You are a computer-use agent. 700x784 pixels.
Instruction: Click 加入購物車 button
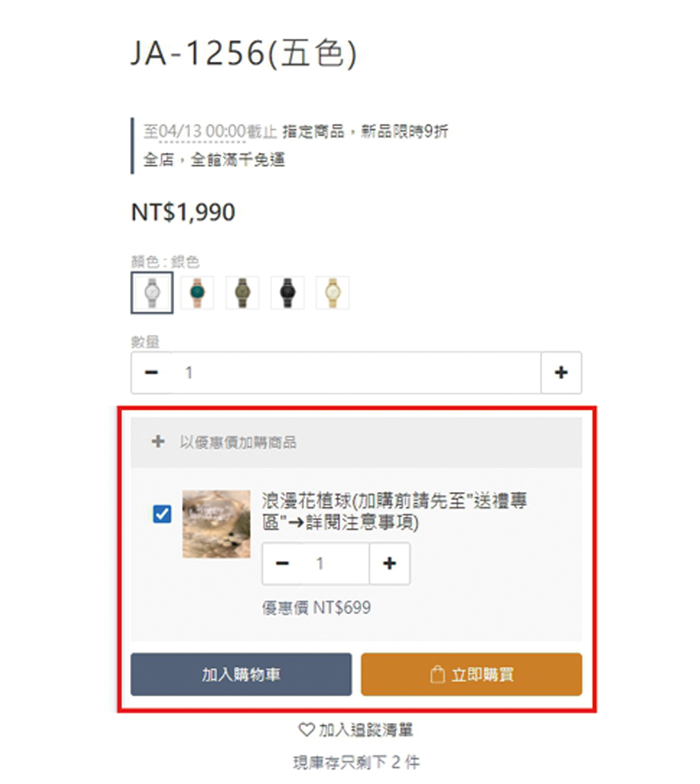241,674
